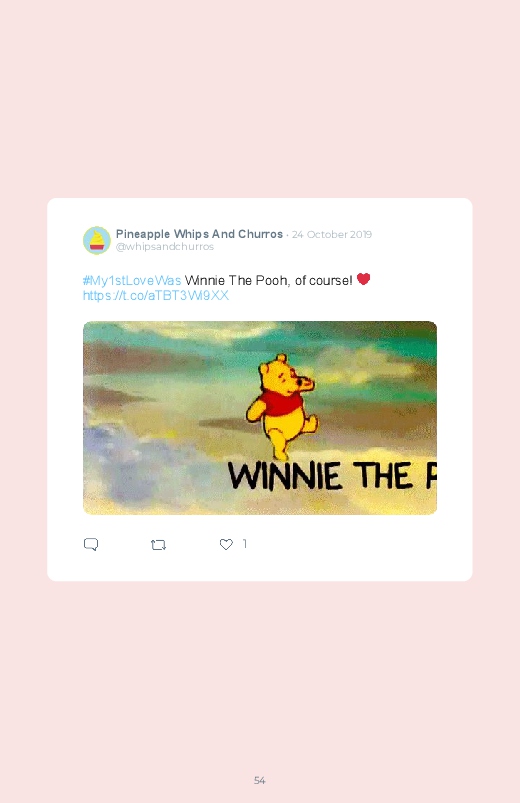The image size is (520, 803).
Task: Click Pooh's red shirt in the GIF
Action: coord(281,402)
